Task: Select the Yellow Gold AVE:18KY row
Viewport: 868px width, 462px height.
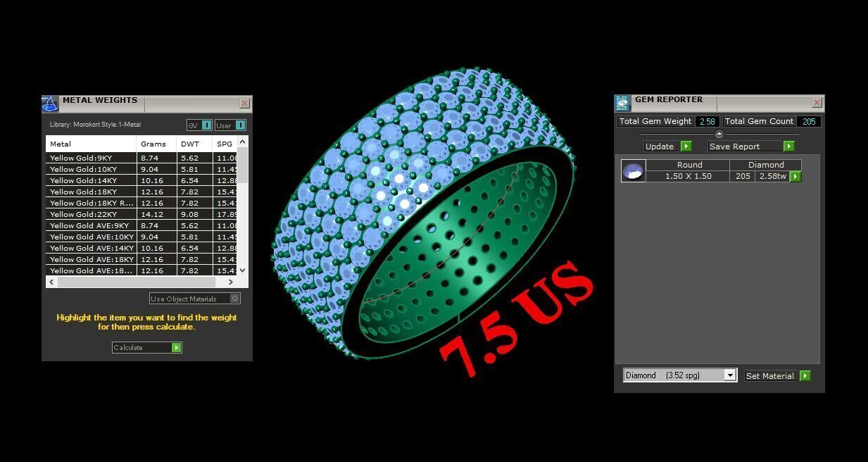Action: click(x=141, y=259)
